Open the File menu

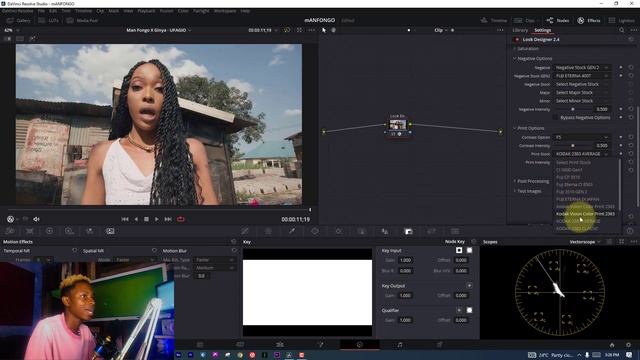[41, 11]
